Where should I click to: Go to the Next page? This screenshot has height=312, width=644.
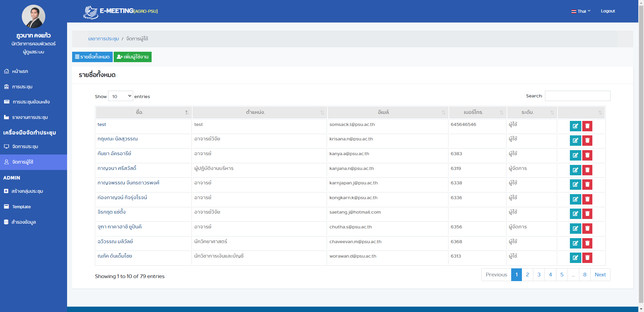coord(600,275)
